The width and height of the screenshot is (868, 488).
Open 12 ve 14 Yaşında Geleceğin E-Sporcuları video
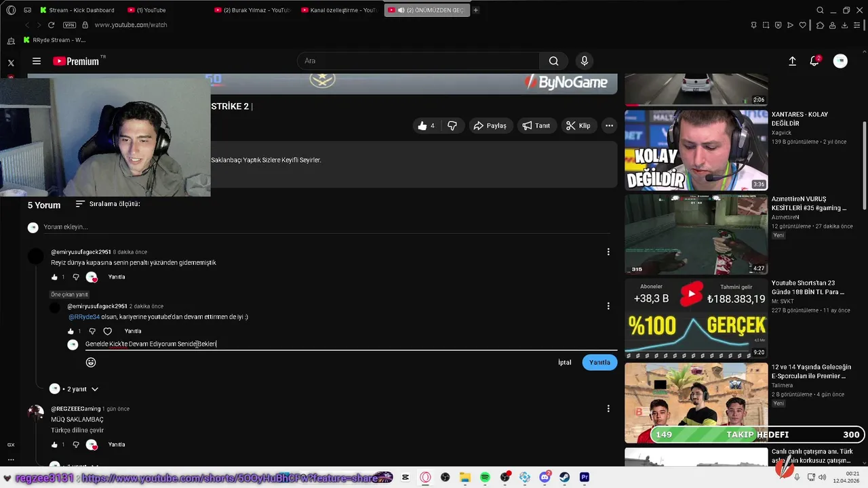(696, 403)
